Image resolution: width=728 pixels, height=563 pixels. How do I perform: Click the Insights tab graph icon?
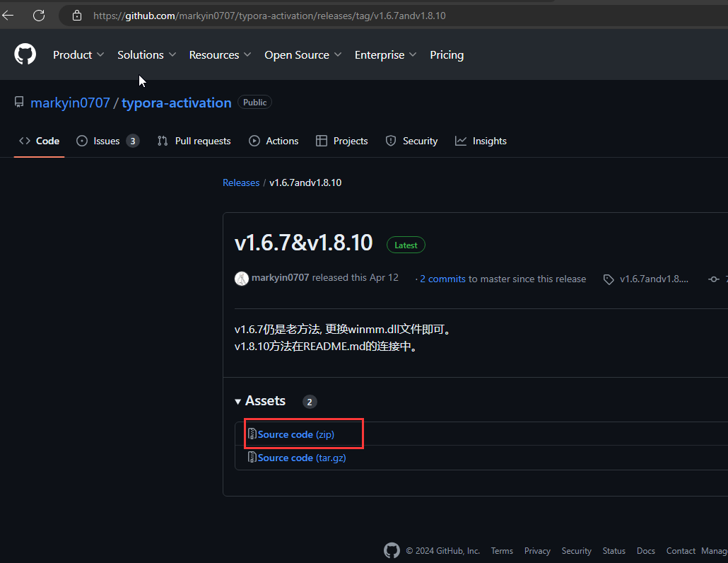click(461, 141)
